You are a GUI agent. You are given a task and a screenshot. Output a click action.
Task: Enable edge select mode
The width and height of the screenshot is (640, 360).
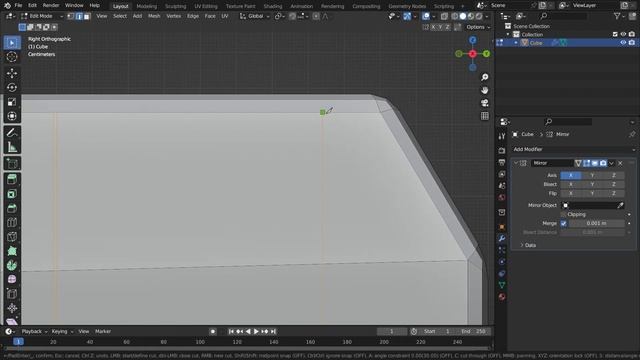pos(79,16)
